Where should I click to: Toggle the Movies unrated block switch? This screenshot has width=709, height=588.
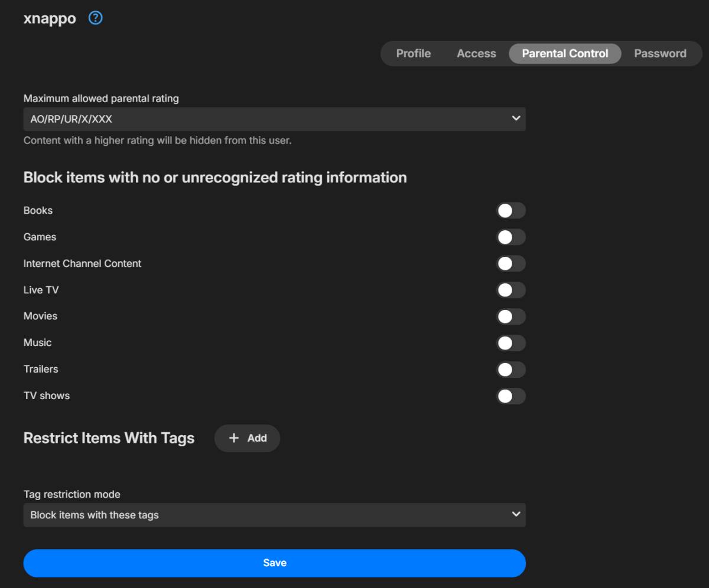point(510,316)
